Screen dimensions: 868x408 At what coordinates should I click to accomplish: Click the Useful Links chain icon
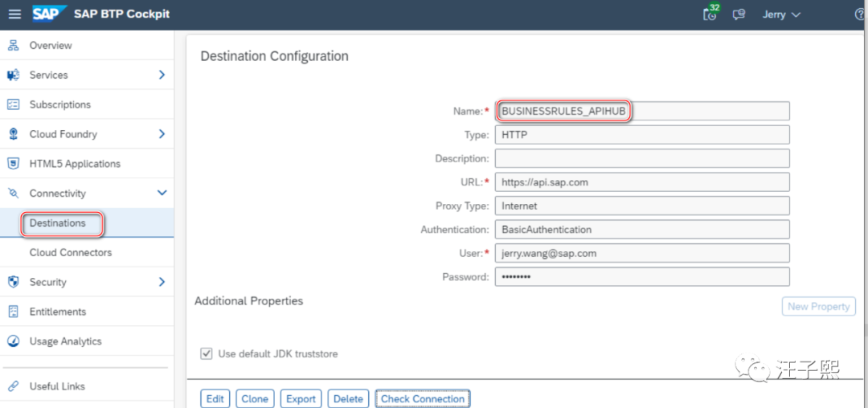(x=14, y=386)
